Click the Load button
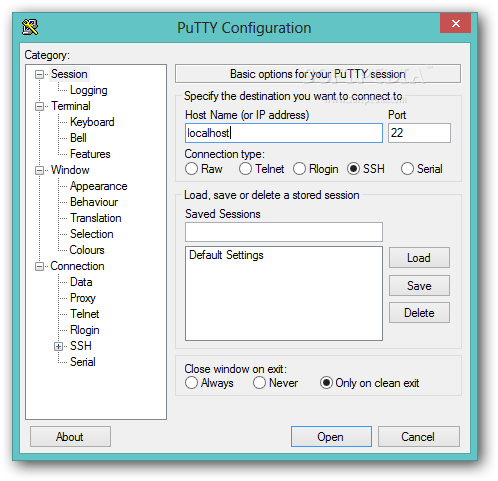This screenshot has height=481, width=498. (419, 258)
